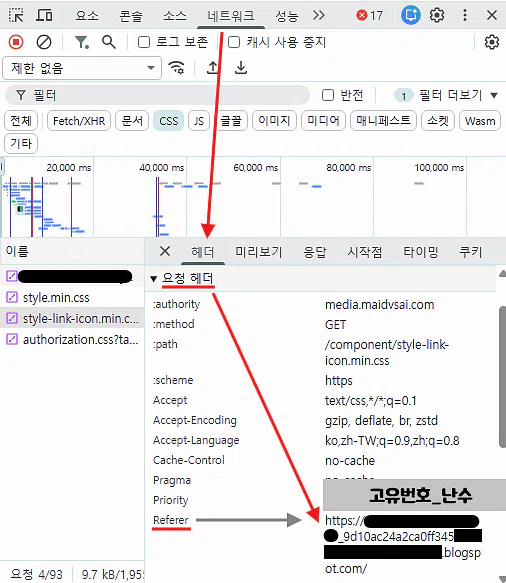Select the authorization.css?ta... request
This screenshot has height=583, width=506.
[x=72, y=339]
